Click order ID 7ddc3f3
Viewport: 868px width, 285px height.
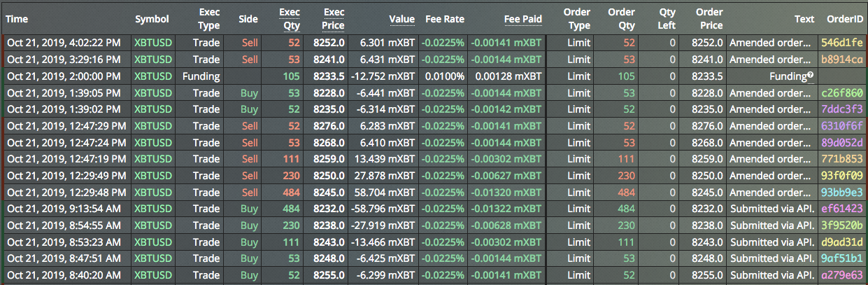pos(842,109)
